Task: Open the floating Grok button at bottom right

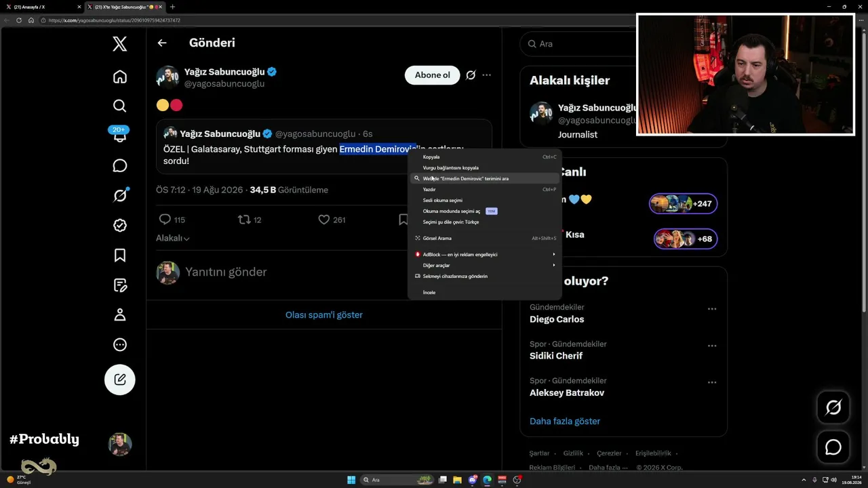Action: (833, 407)
